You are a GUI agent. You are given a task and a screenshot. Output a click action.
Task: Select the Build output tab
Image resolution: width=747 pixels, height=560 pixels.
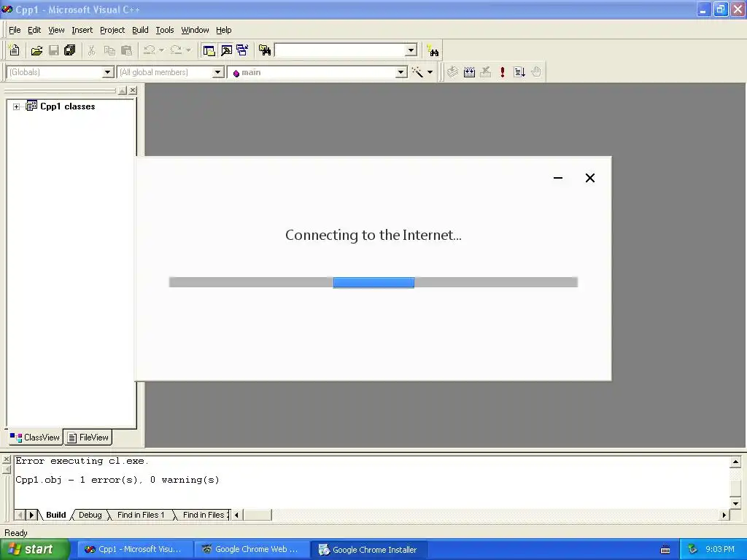click(55, 515)
